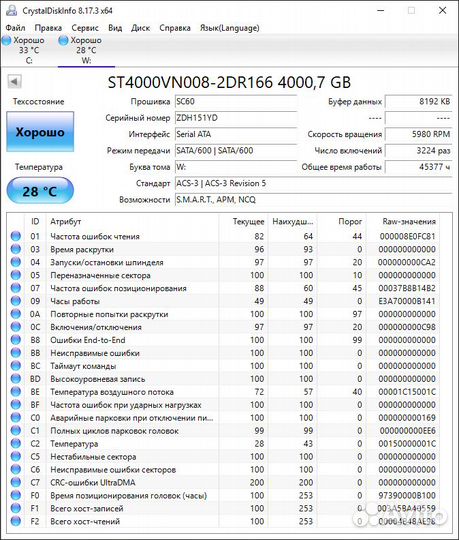The width and height of the screenshot is (459, 540).
Task: Close the CrystalDiskInfo window
Action: point(442,11)
